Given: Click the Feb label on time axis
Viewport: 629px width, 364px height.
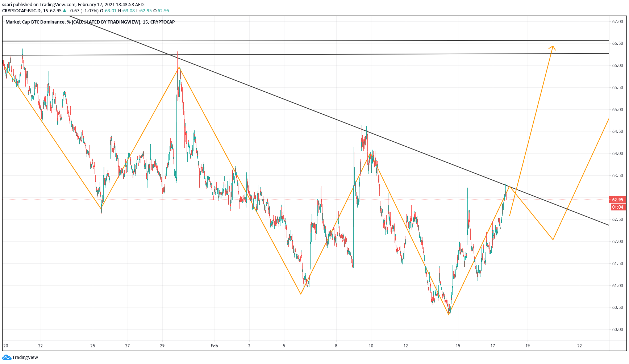Looking at the screenshot, I should point(214,346).
